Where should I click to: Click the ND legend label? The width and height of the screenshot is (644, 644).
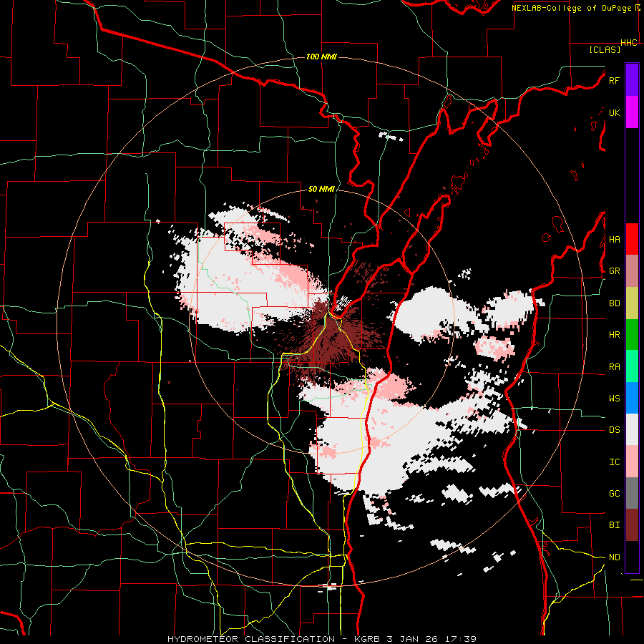[614, 557]
